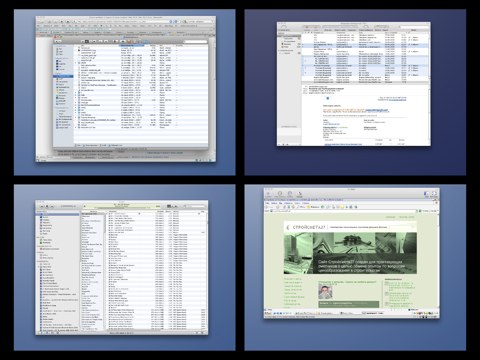Click the iTunes previous track button
Image resolution: width=480 pixels, height=360 pixels.
coord(42,206)
